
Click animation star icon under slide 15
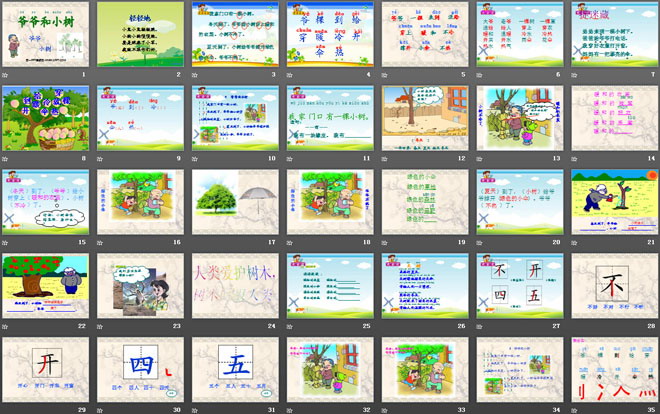5,242
